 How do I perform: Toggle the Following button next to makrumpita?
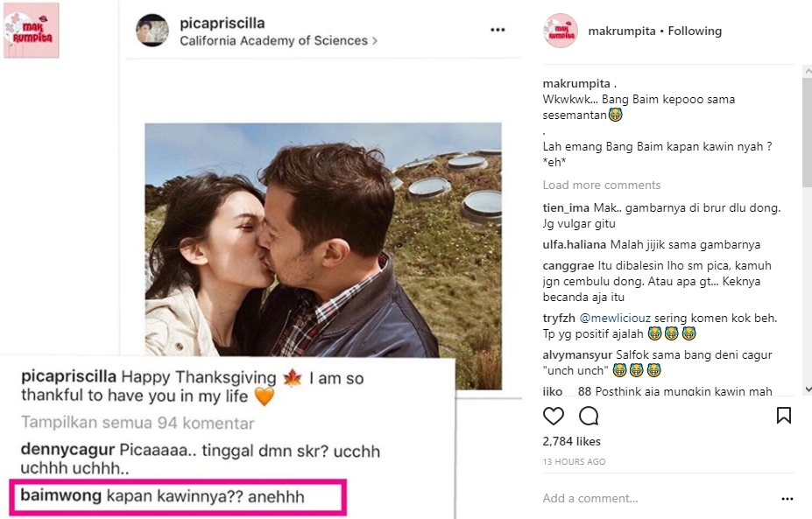(695, 32)
